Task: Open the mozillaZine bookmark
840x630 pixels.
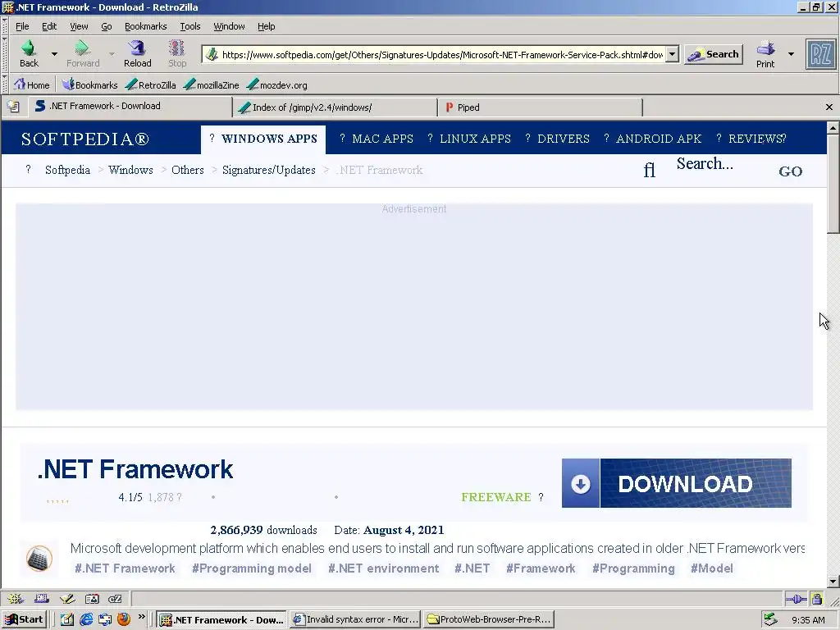Action: coord(211,84)
